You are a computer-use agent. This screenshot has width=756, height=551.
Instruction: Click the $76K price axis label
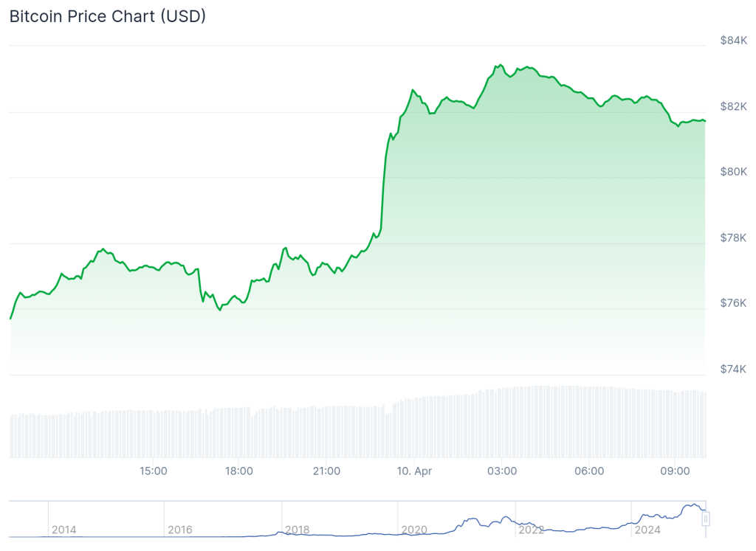[x=733, y=303]
